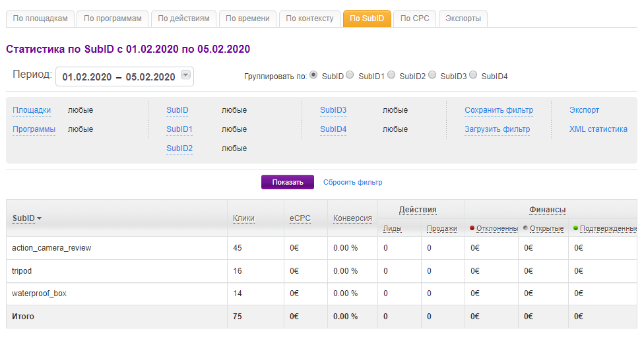
Task: Open the period date range dropdown arrow
Action: coord(185,76)
